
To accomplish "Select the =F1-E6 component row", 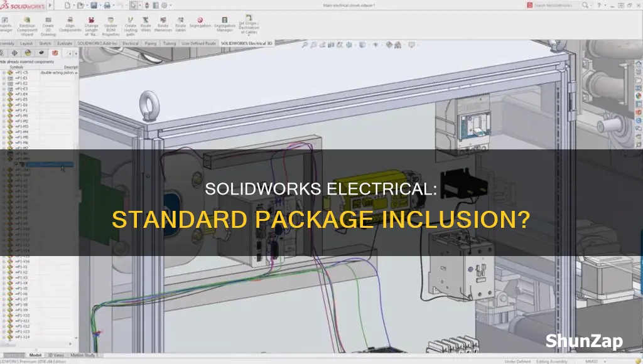I will click(x=21, y=105).
